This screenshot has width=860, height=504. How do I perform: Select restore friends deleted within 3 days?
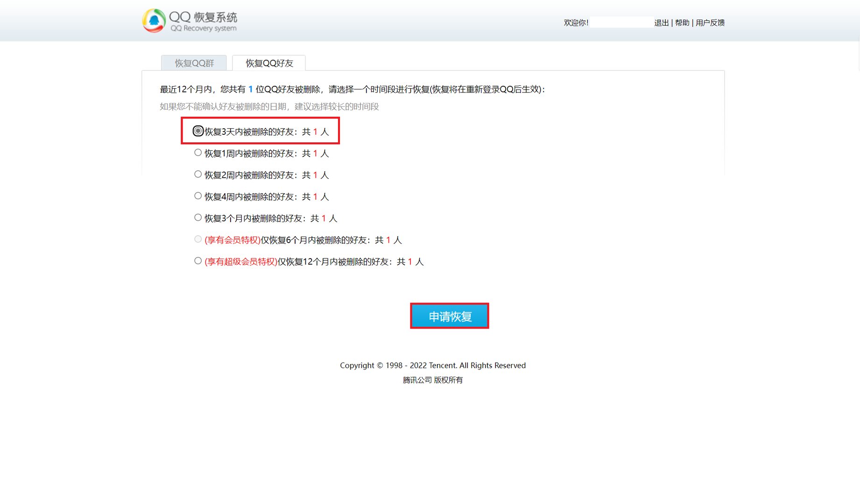[197, 131]
